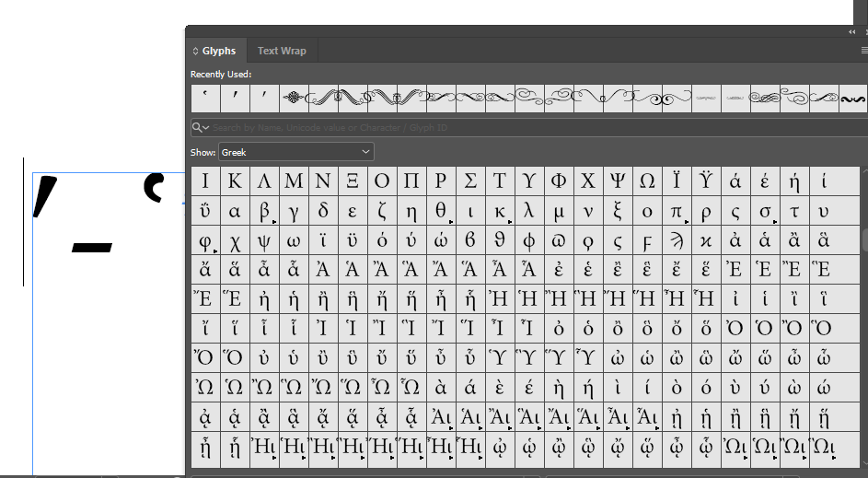This screenshot has height=478, width=868.
Task: Select script theta symbol ϑ
Action: click(500, 240)
